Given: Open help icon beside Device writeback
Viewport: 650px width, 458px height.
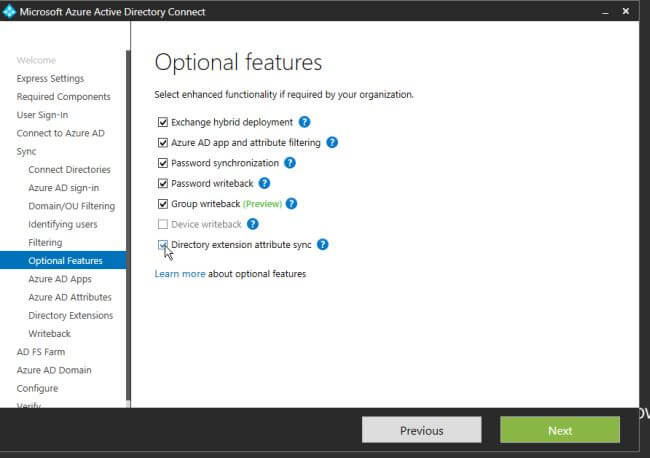Looking at the screenshot, I should [252, 224].
